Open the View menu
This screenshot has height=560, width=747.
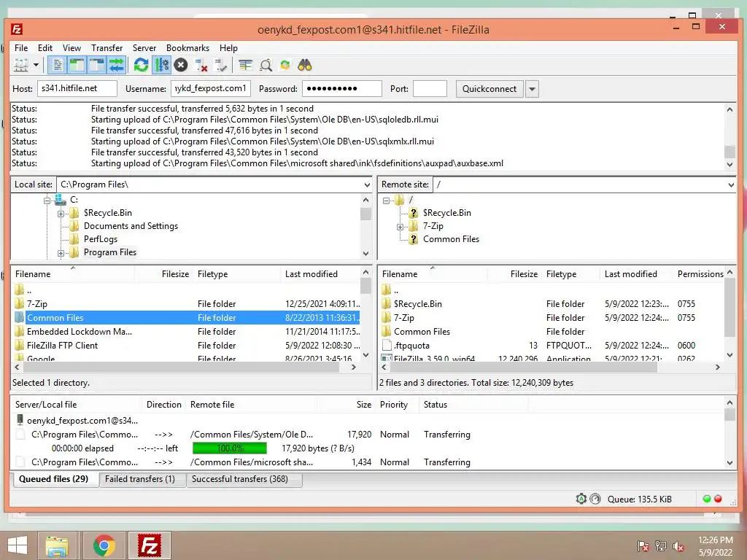[71, 47]
